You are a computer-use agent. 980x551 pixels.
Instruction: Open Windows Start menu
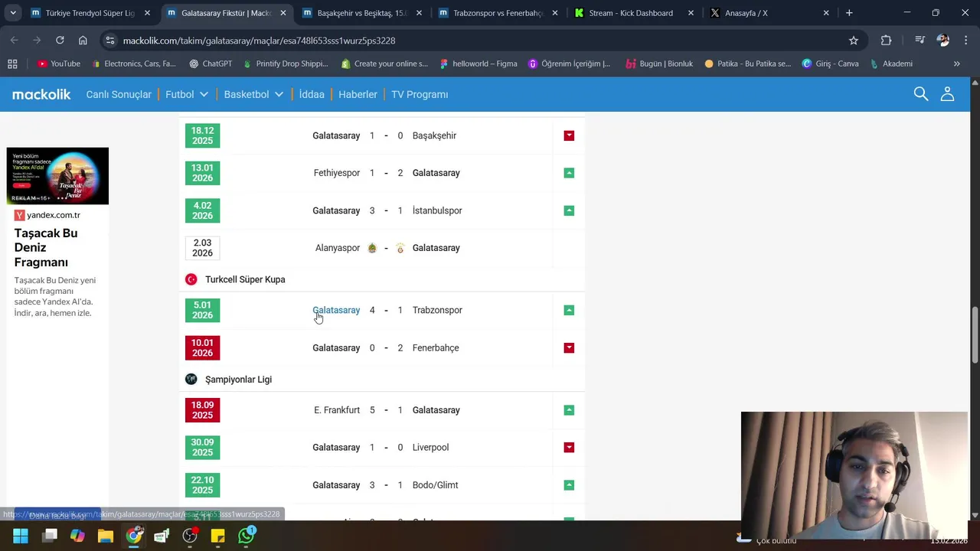(21, 536)
